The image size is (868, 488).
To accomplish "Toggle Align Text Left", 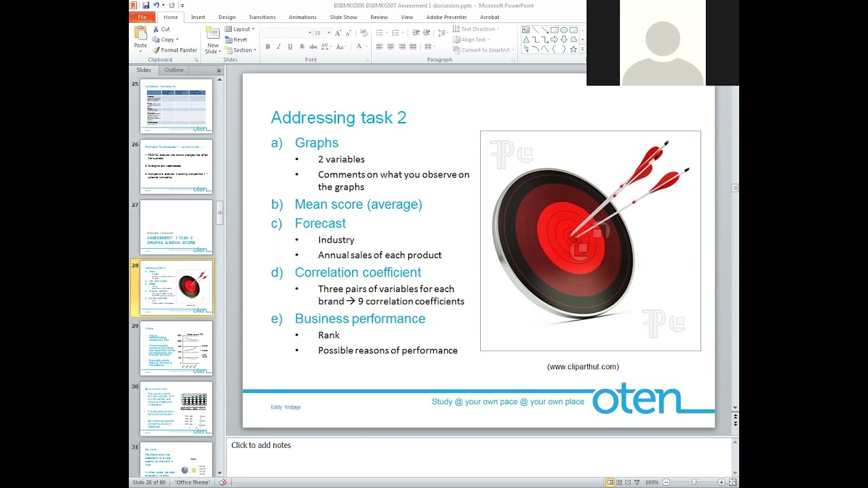I will (x=380, y=47).
